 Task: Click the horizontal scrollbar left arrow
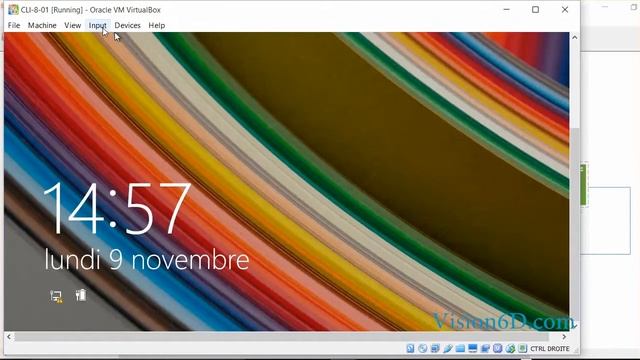click(x=9, y=337)
